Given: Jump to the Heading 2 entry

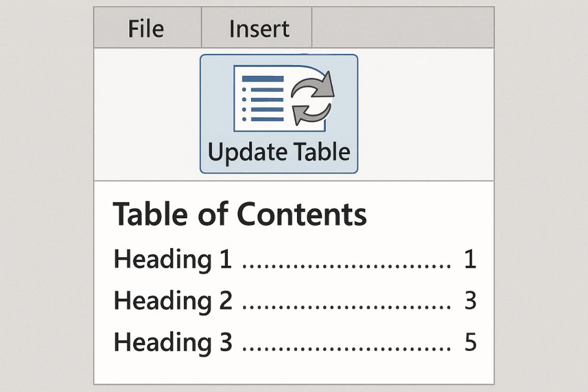Looking at the screenshot, I should pyautogui.click(x=173, y=301).
